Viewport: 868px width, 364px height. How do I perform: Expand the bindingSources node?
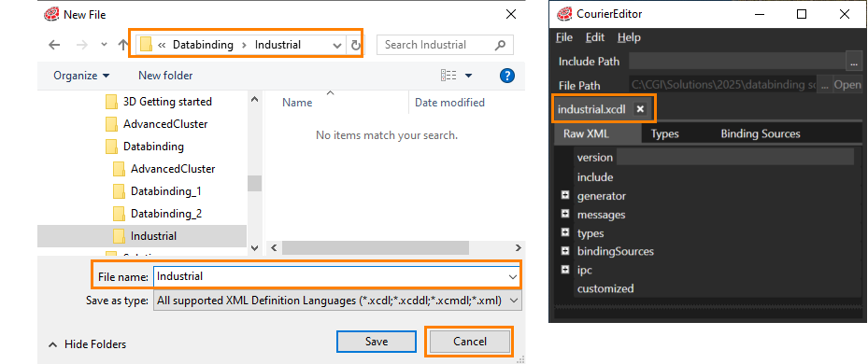tap(565, 250)
